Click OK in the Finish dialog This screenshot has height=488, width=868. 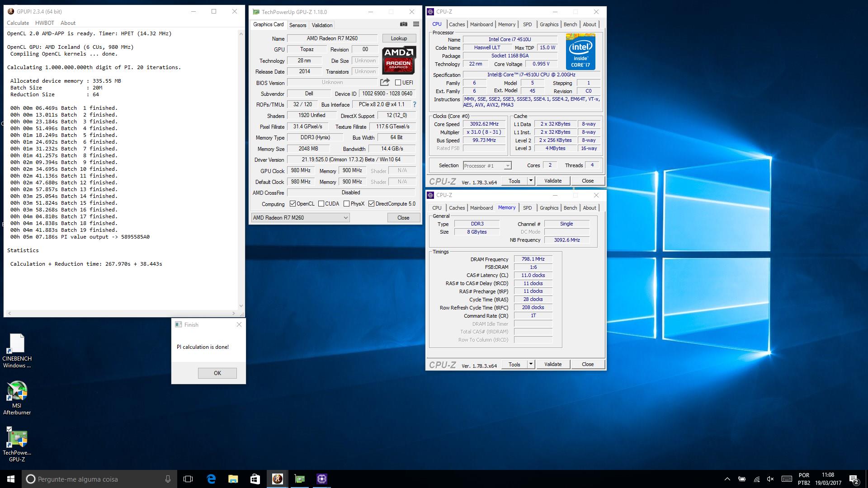tap(217, 373)
